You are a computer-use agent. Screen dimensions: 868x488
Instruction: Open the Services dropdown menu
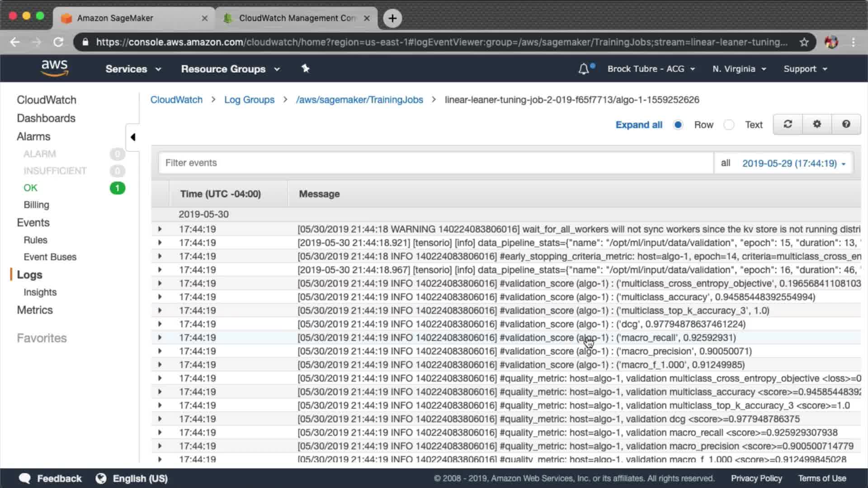(x=133, y=69)
